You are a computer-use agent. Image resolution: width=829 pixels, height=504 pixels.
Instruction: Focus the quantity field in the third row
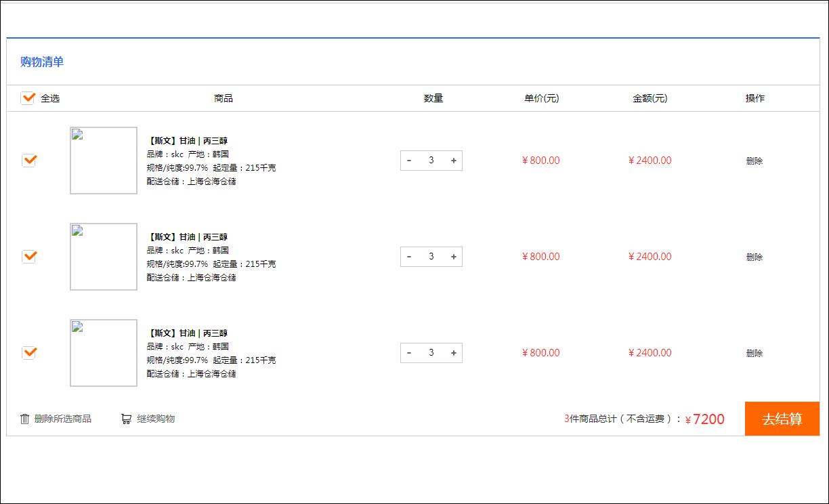[431, 353]
